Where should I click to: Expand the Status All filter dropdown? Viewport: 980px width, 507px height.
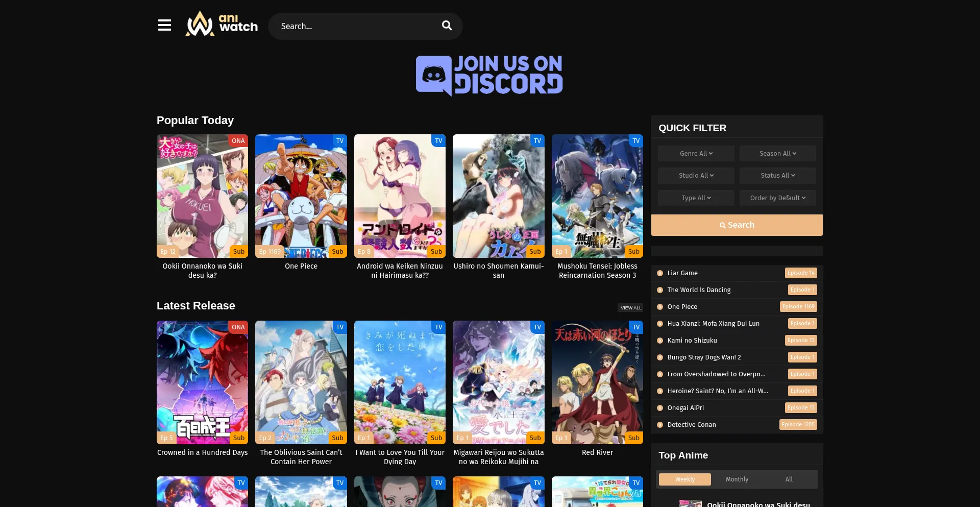tap(778, 176)
